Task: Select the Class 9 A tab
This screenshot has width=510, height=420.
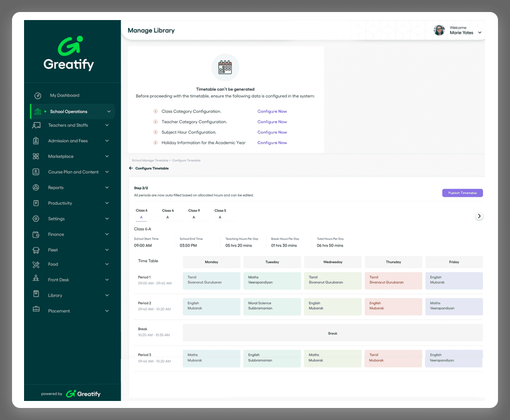Action: 194,214
